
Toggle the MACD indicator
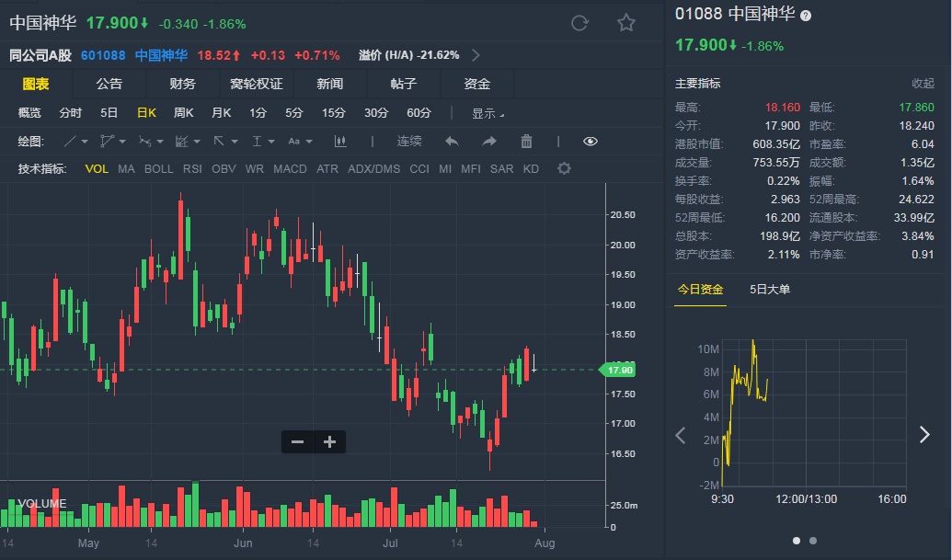click(x=290, y=169)
